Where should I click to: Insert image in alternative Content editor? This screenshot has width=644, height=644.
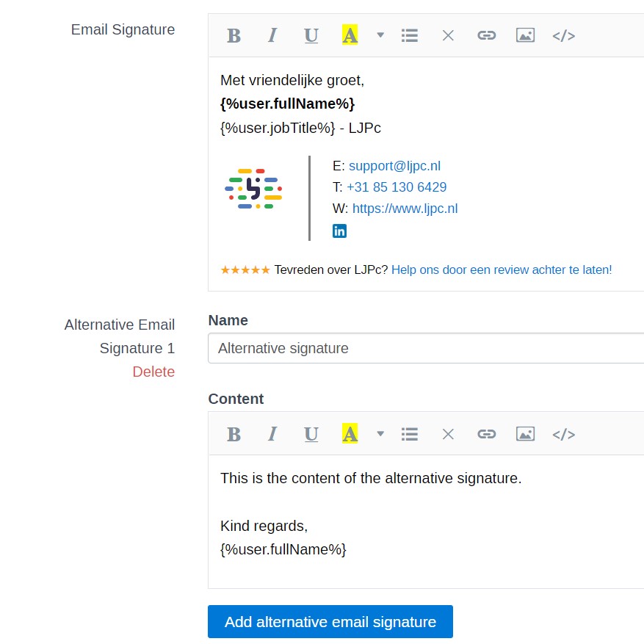pyautogui.click(x=525, y=434)
